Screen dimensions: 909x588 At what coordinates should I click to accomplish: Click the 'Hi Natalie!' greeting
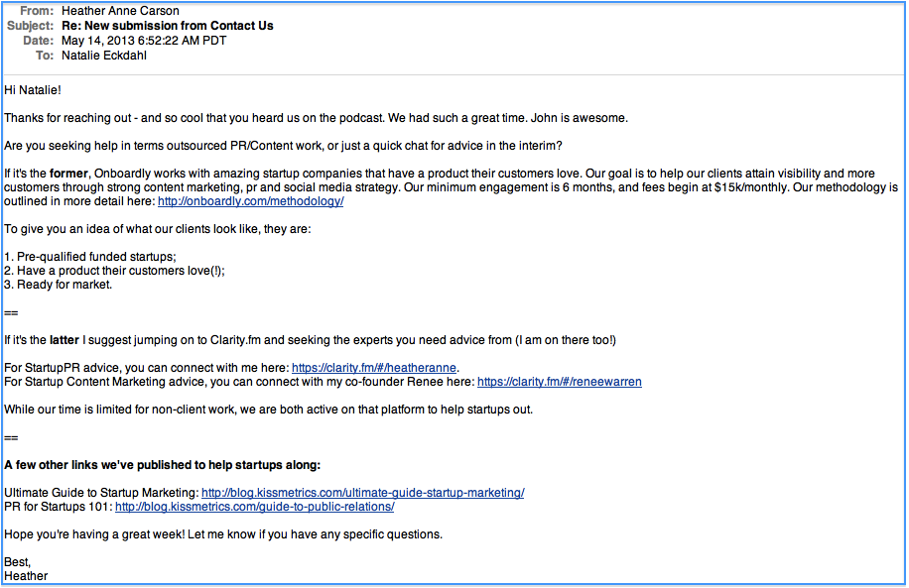[33, 90]
